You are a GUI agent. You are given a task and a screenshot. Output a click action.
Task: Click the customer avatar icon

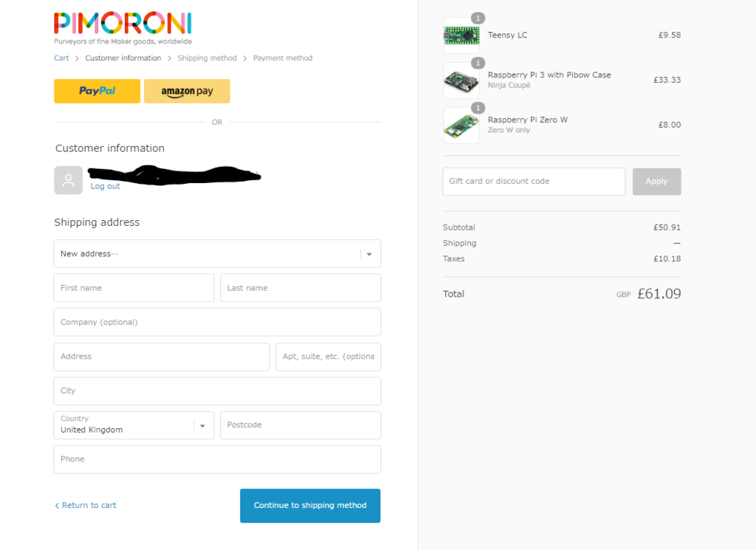(69, 180)
